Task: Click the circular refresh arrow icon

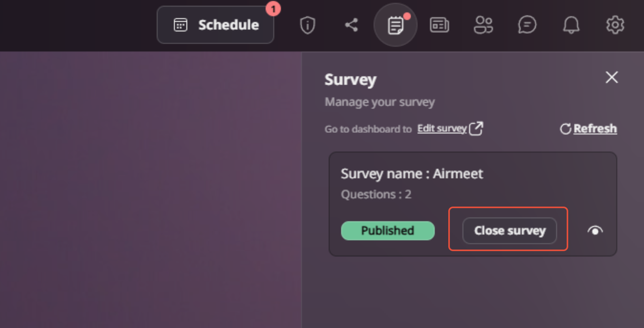Action: 565,129
